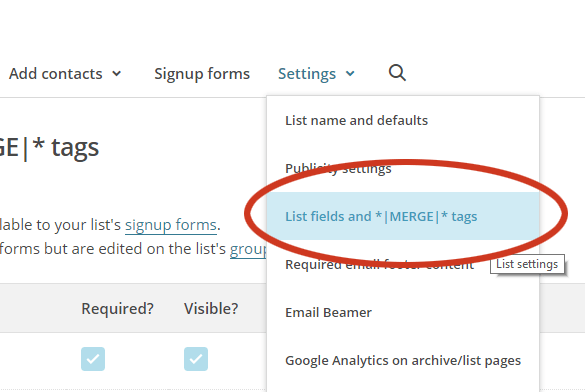Open the search magnifier icon
Screen dimensions: 585x392
click(397, 73)
